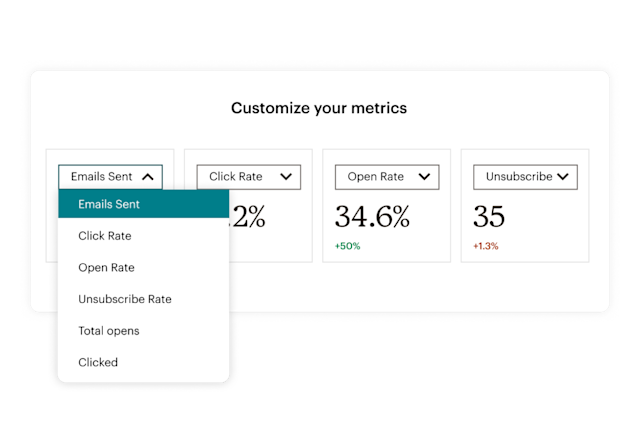Collapse the Emails Sent dropdown using its up chevron
This screenshot has height=443, width=640.
point(148,177)
